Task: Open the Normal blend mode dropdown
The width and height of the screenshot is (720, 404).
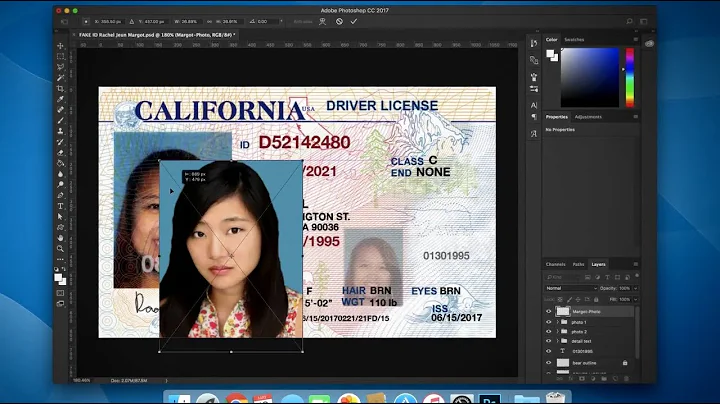Action: [571, 288]
